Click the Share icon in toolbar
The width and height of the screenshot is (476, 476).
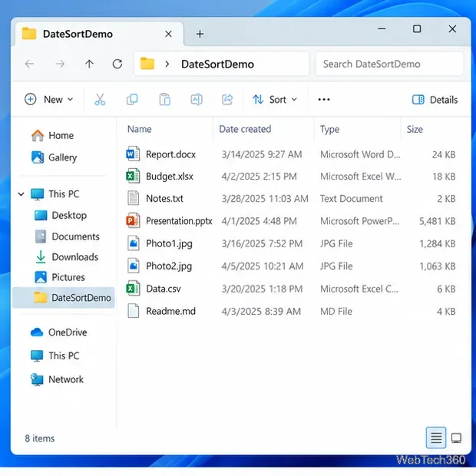(x=227, y=99)
